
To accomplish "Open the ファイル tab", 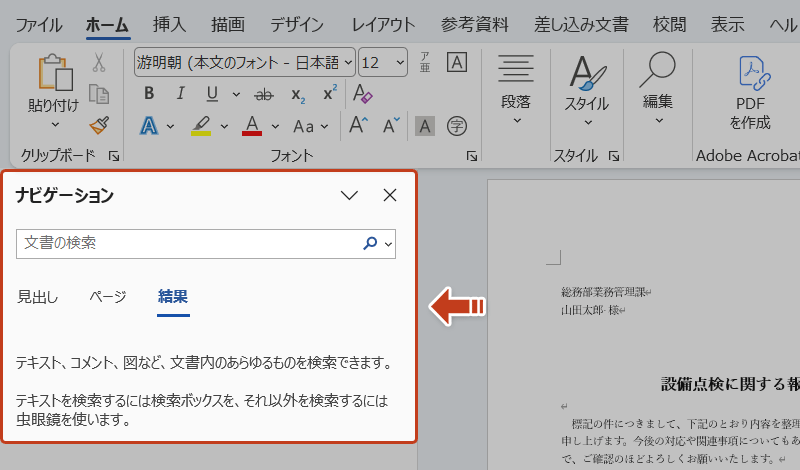I will pyautogui.click(x=39, y=24).
